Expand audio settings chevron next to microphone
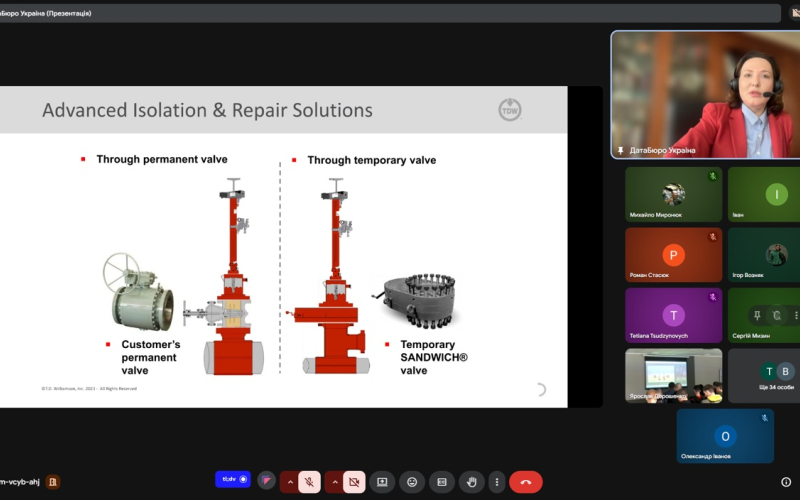800x500 pixels. point(290,482)
